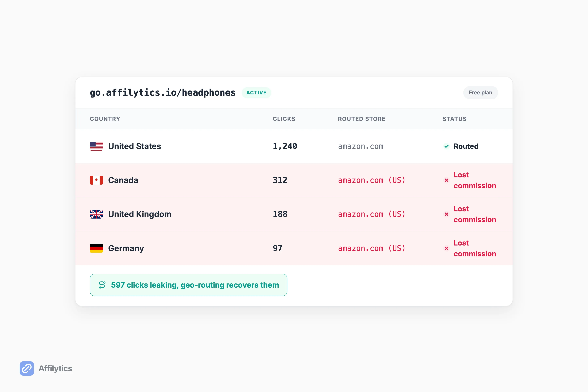Click the 188 clicks value
This screenshot has width=588, height=392.
280,214
